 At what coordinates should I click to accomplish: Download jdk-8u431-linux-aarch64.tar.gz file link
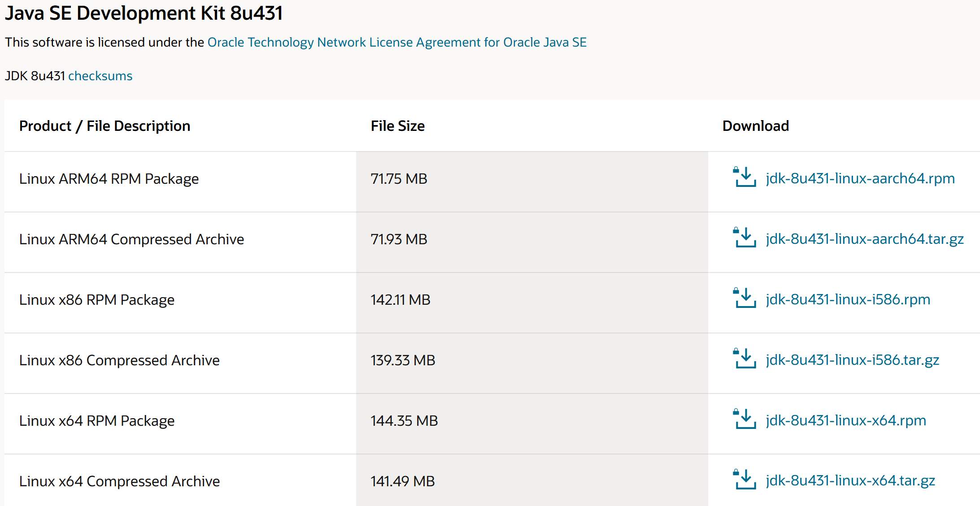864,239
